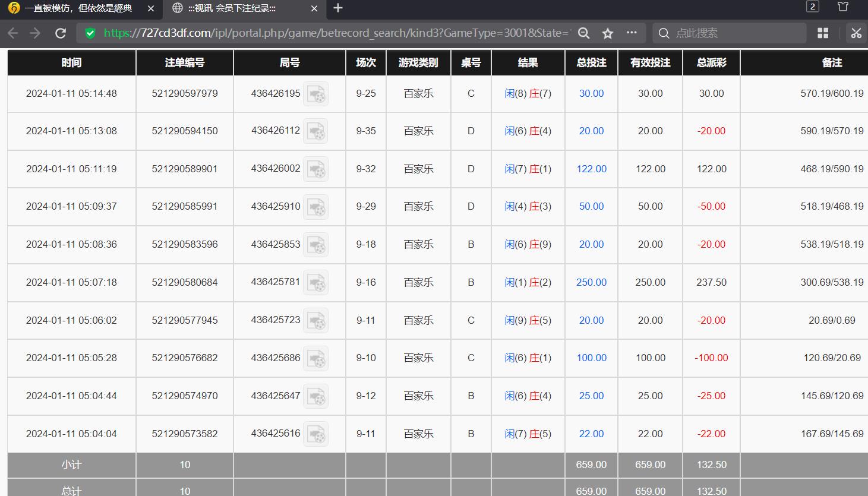Click the 总派彩 column header
The image size is (868, 496).
pos(711,62)
